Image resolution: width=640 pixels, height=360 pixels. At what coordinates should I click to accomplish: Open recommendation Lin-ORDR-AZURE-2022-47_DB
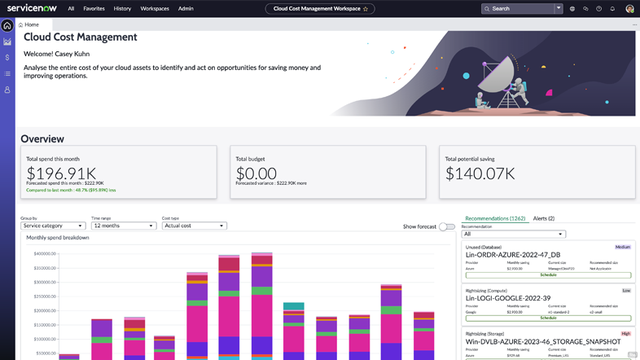pyautogui.click(x=513, y=255)
